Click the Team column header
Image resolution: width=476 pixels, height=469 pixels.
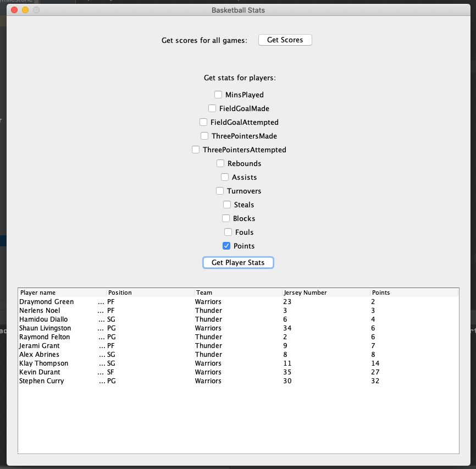pyautogui.click(x=239, y=293)
